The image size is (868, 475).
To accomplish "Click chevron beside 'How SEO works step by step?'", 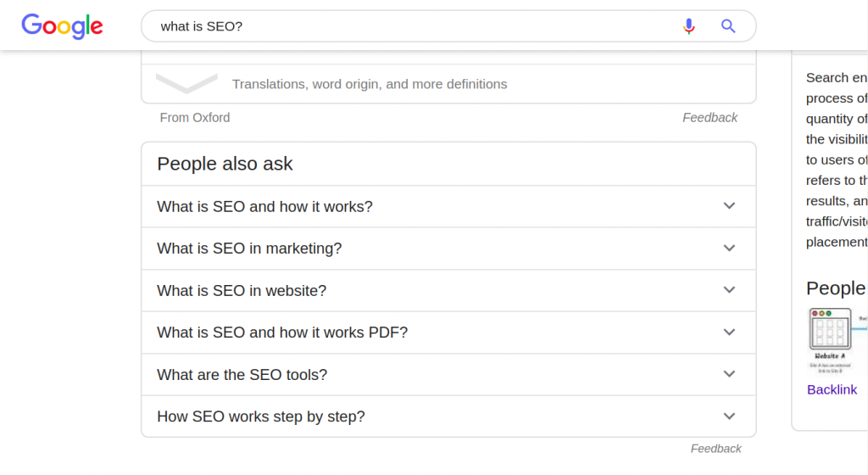I will [x=729, y=416].
